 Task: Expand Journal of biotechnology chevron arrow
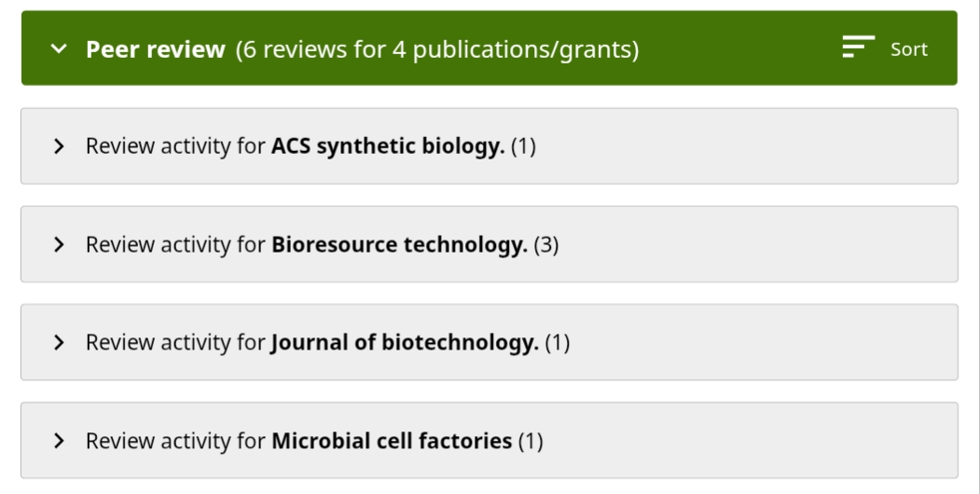click(61, 343)
